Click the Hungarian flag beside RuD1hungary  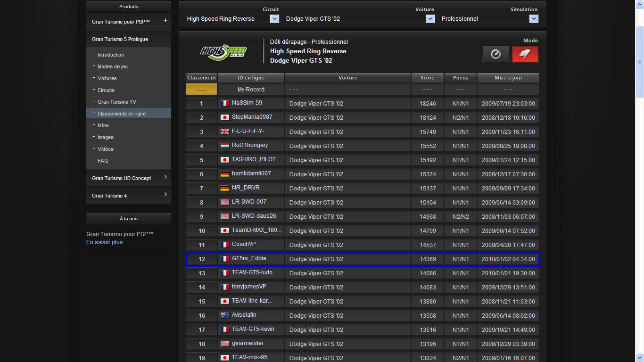225,146
